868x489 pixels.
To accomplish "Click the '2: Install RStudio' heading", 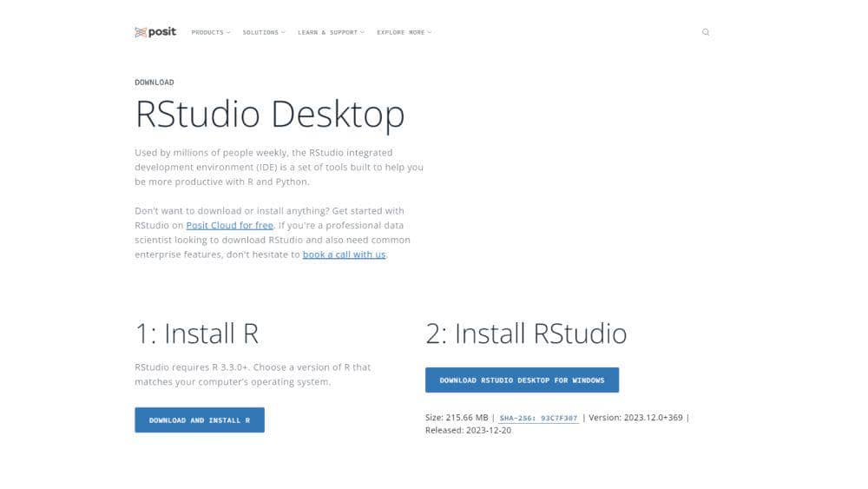I will click(x=525, y=334).
